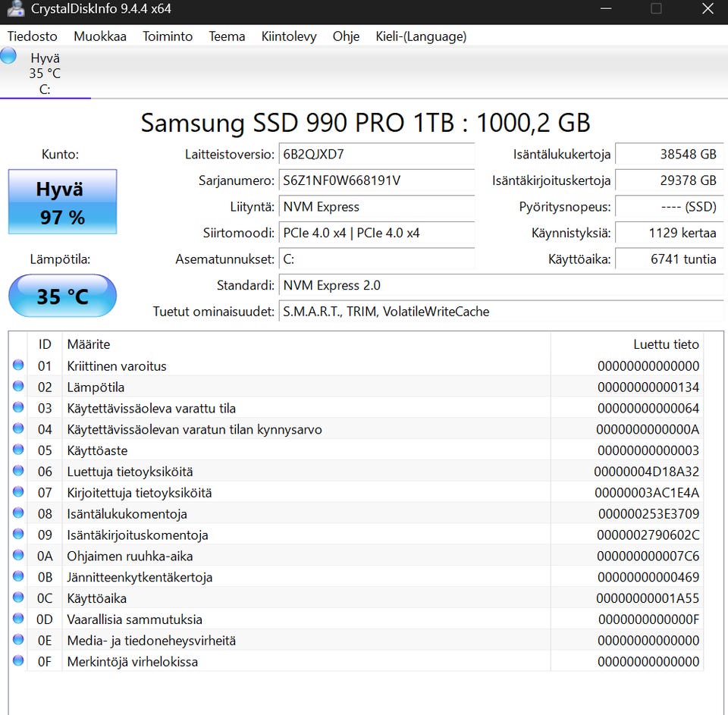Open the Kiintolevy menu
The image size is (728, 715).
[289, 36]
